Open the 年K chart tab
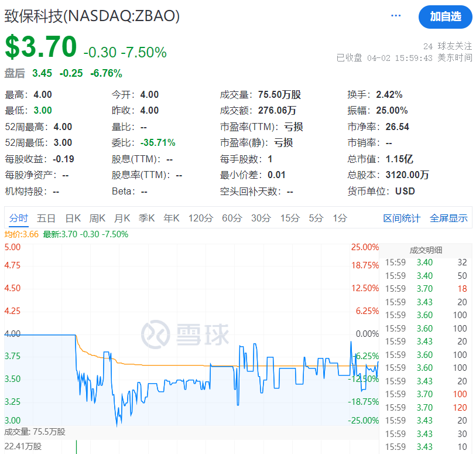Viewport: 476px width, 454px height. 171,219
